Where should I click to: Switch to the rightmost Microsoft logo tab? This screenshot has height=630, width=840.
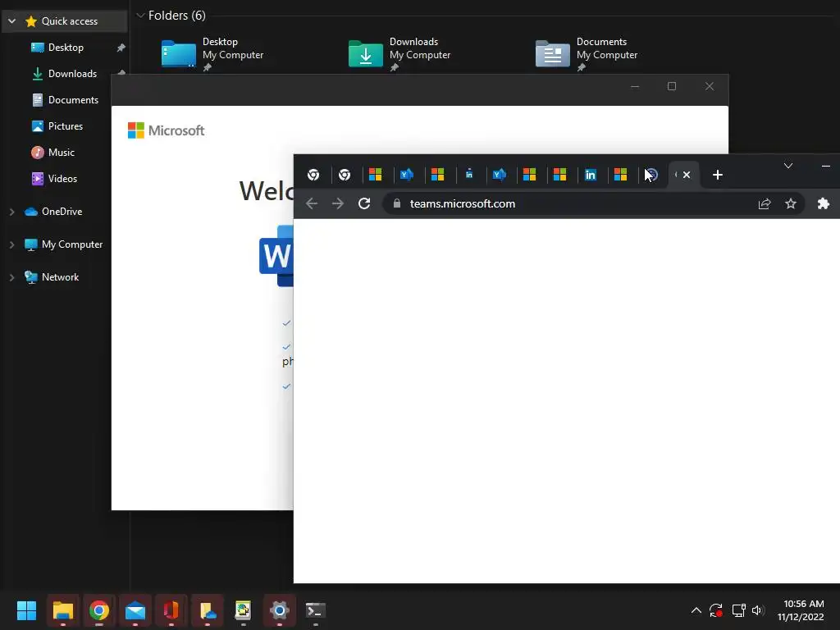point(620,175)
